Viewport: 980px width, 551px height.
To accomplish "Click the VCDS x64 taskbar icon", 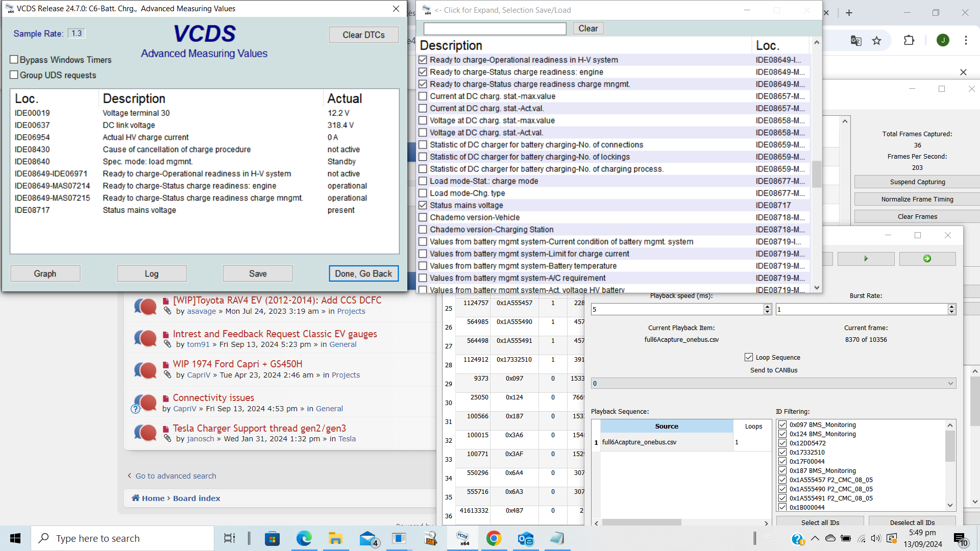I will tap(463, 538).
